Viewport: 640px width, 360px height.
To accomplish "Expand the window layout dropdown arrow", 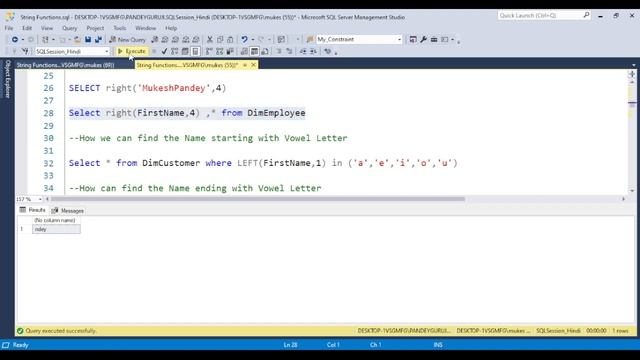I will pos(452,40).
